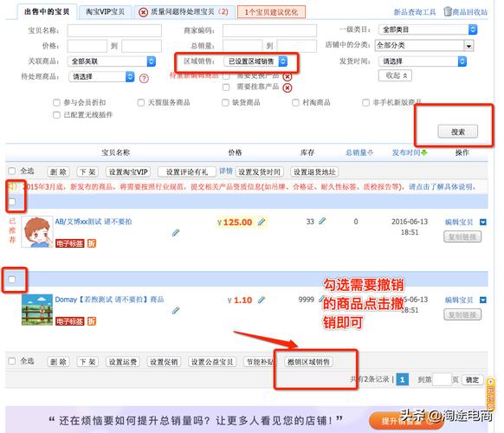Viewport: 504px width, 433px height.
Task: Open AB/艾博xx测试 请不要拍 title link
Action: pyautogui.click(x=94, y=222)
